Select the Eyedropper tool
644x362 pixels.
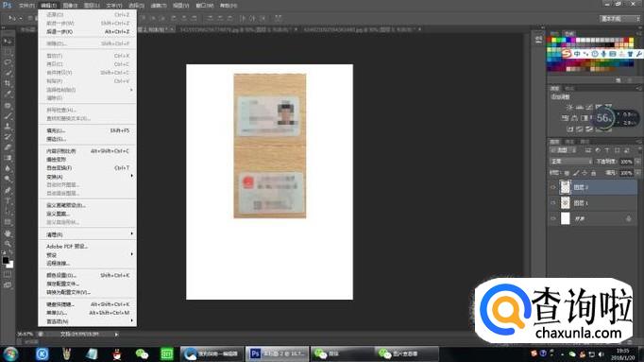[x=8, y=95]
